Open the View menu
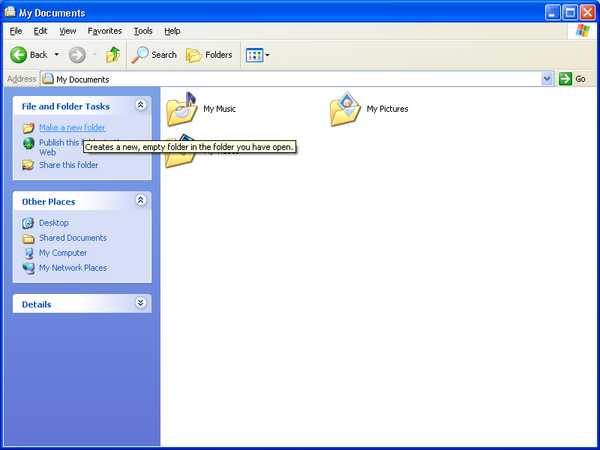 [x=68, y=31]
